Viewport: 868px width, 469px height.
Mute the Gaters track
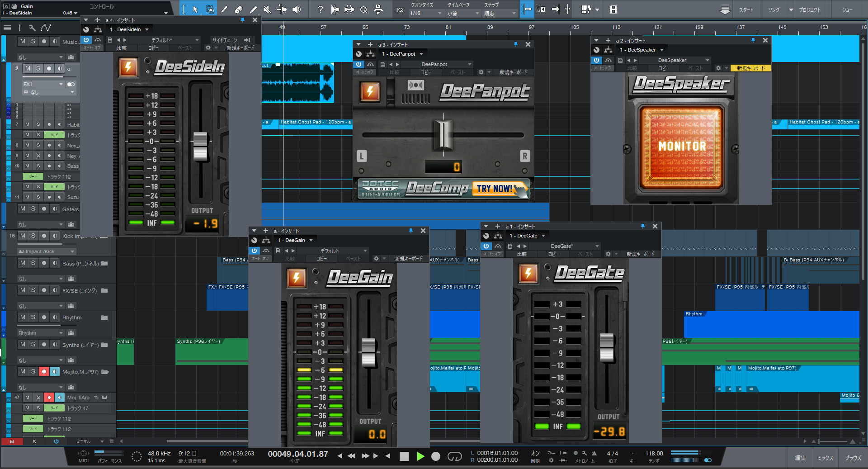click(23, 208)
